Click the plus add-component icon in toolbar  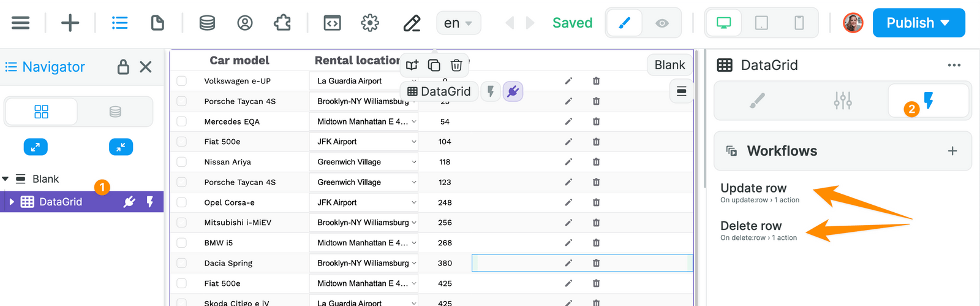click(70, 23)
